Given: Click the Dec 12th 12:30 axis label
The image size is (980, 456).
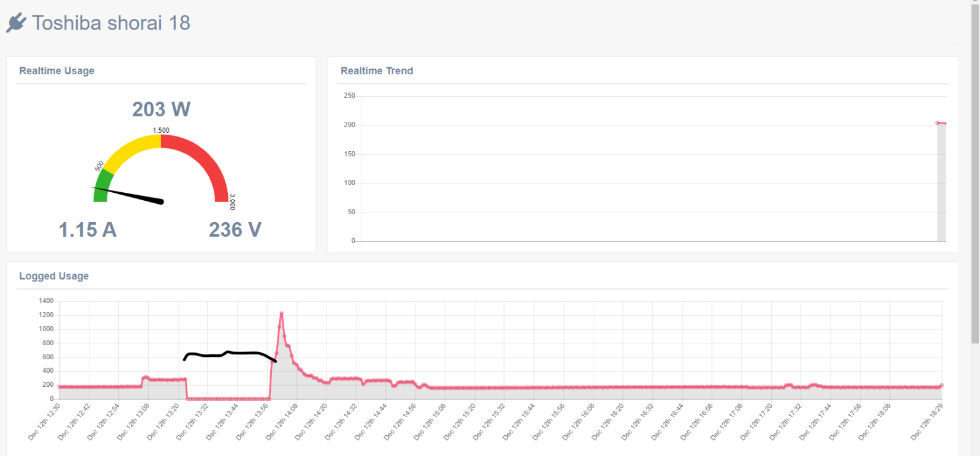Looking at the screenshot, I should tap(45, 421).
